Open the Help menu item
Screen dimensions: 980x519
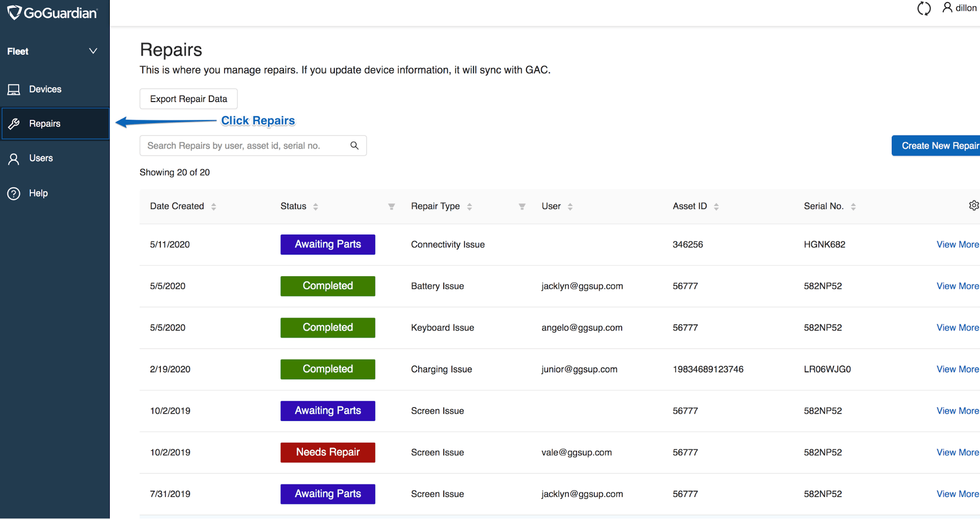55,193
